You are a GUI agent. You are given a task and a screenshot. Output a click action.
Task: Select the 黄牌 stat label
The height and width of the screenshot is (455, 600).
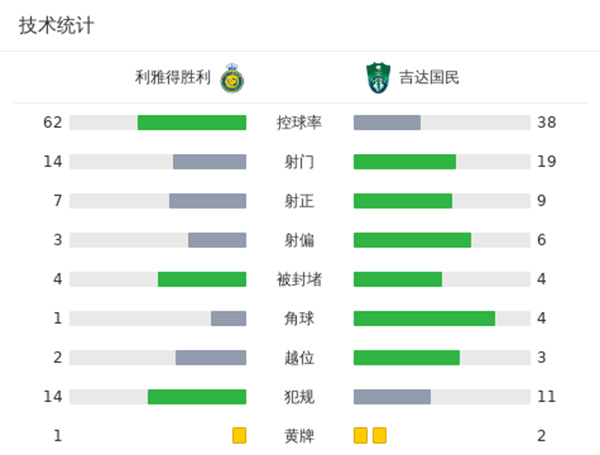[299, 435]
